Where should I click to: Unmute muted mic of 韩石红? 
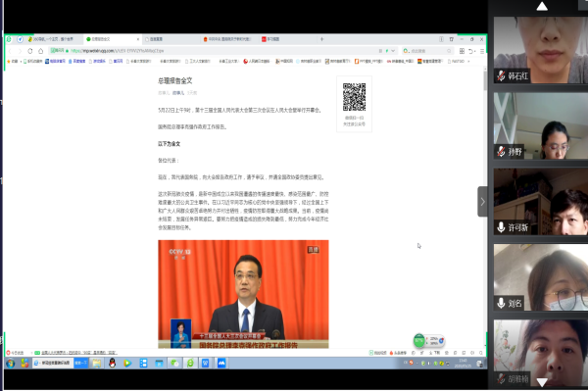tap(501, 75)
